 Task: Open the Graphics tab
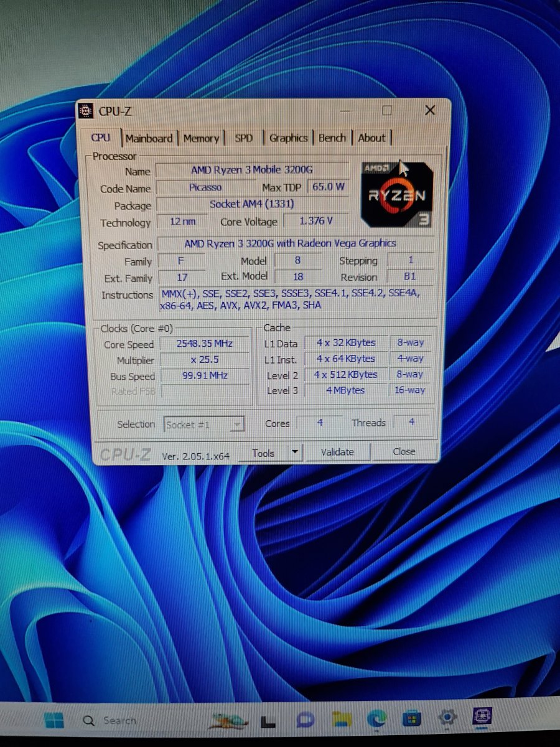288,138
